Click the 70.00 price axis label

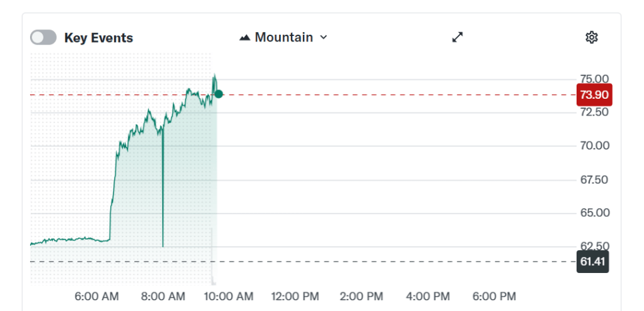(x=593, y=145)
